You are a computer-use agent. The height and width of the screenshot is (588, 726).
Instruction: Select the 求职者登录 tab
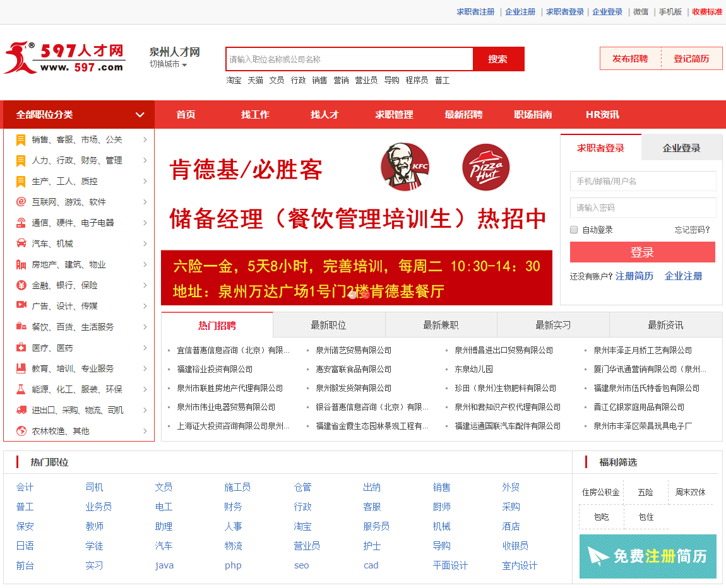[600, 148]
